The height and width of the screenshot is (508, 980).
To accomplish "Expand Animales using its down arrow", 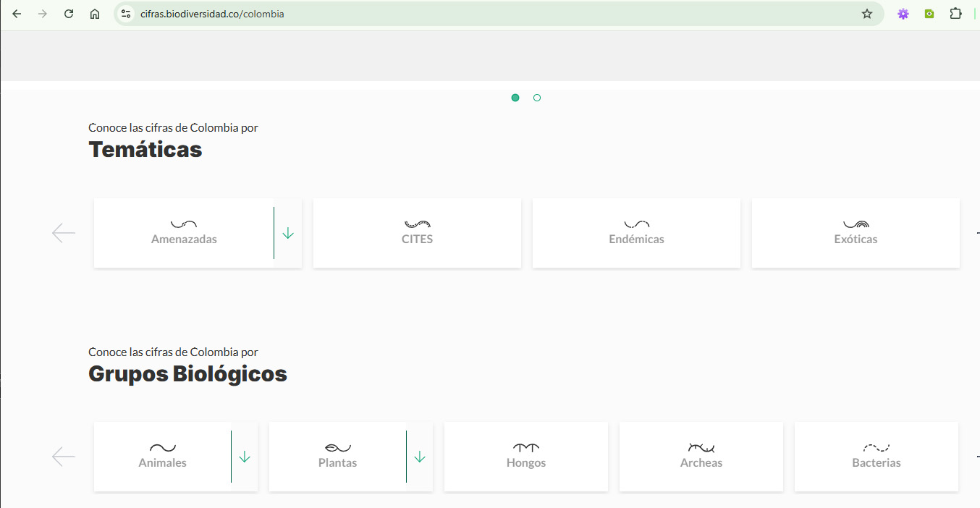I will (245, 457).
